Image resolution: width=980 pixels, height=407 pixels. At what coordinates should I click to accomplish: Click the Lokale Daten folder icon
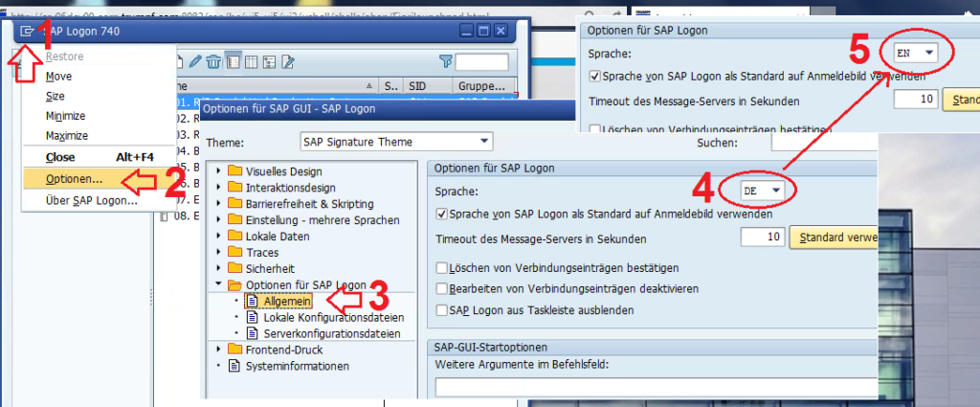point(235,237)
